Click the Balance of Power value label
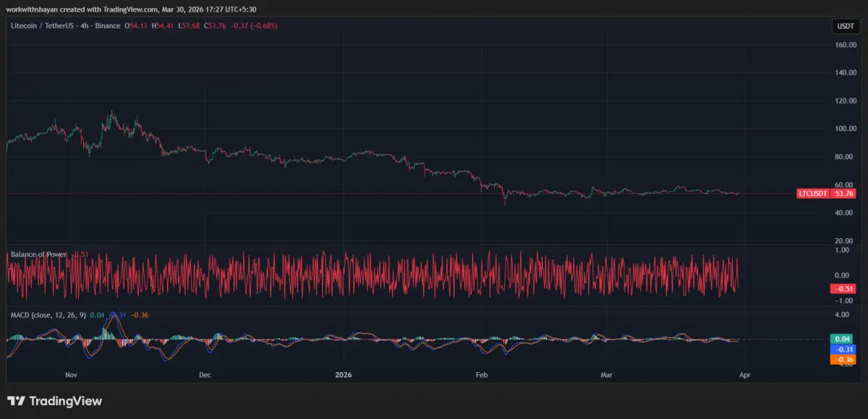 point(80,254)
